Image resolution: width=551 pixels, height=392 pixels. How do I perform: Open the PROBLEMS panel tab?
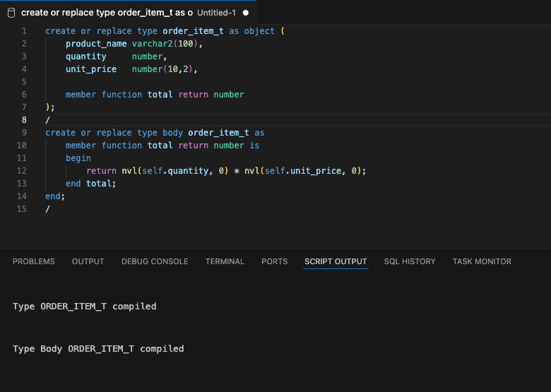[34, 261]
